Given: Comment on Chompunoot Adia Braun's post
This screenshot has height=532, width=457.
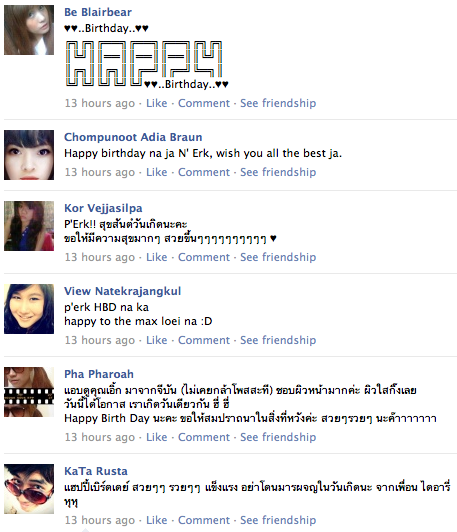Looking at the screenshot, I should 204,172.
